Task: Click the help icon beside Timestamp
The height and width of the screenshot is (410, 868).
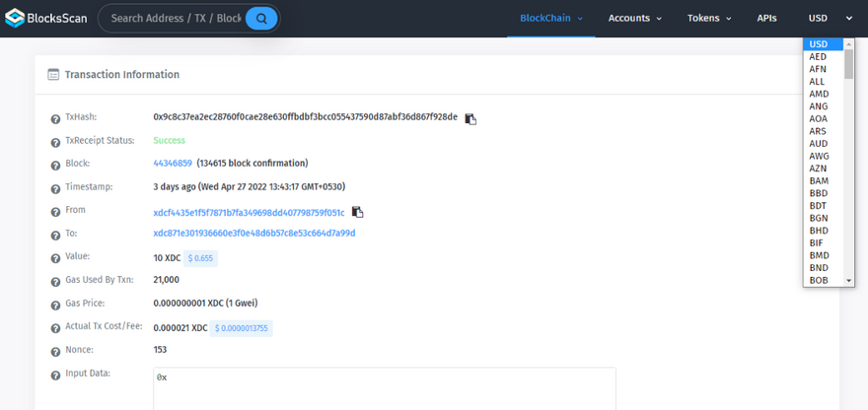Action: pos(56,187)
